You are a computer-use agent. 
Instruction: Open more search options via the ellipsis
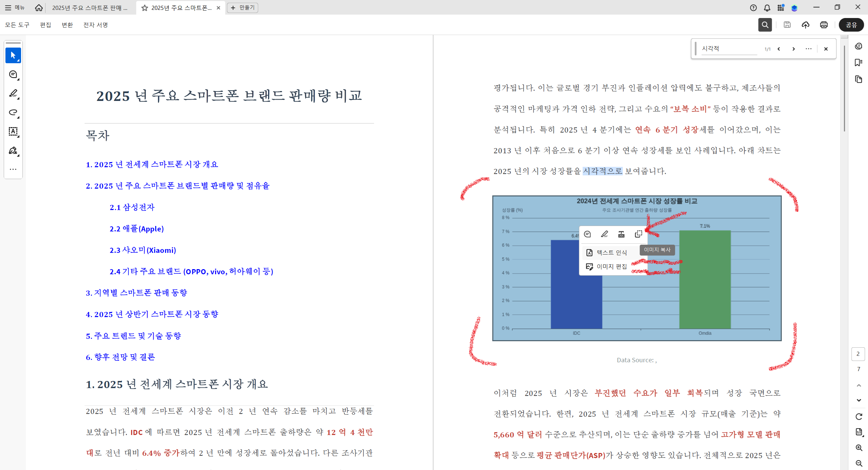coord(809,49)
